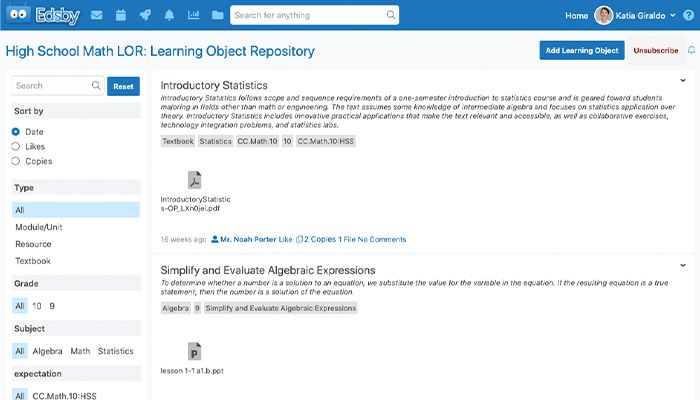Image resolution: width=700 pixels, height=400 pixels.
Task: Filter type by Textbook
Action: pos(33,261)
